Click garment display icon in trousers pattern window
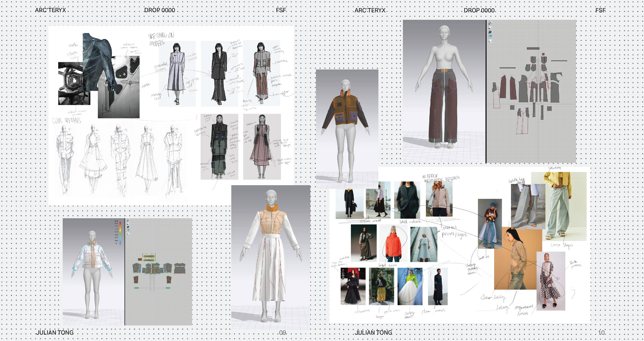Image resolution: width=644 pixels, height=341 pixels. (x=490, y=27)
